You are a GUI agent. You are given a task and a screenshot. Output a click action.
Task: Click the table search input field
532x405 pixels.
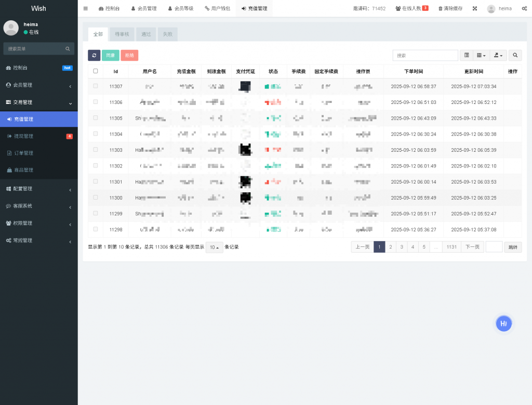coord(425,56)
